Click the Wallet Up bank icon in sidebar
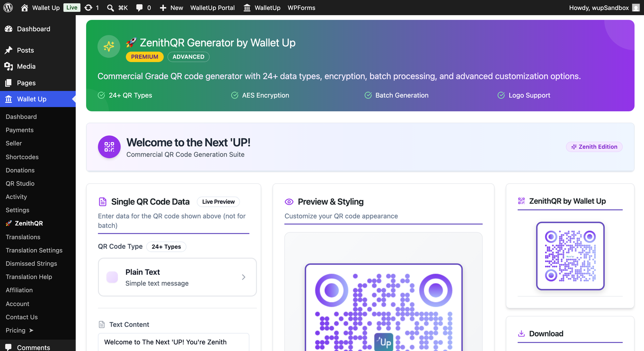 coord(9,99)
